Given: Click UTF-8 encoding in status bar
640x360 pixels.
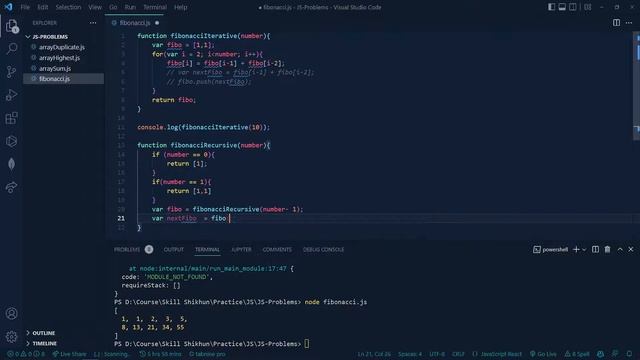Looking at the screenshot, I should point(437,354).
